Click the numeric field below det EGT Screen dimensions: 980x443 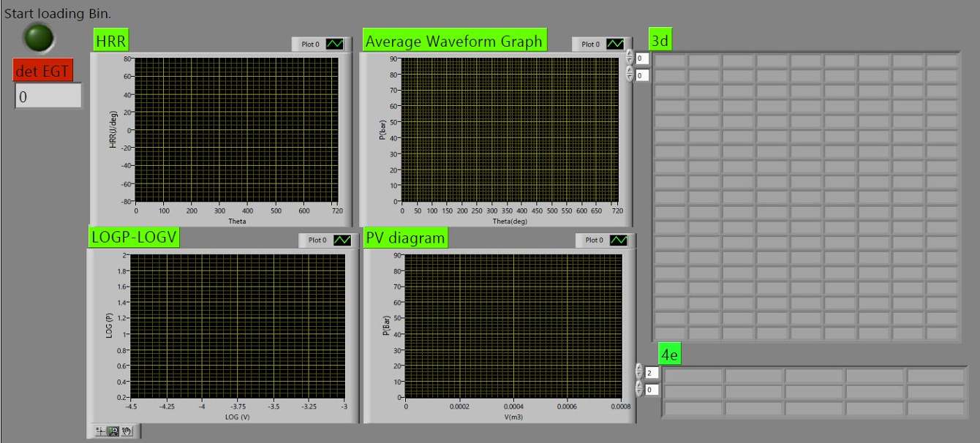(48, 96)
